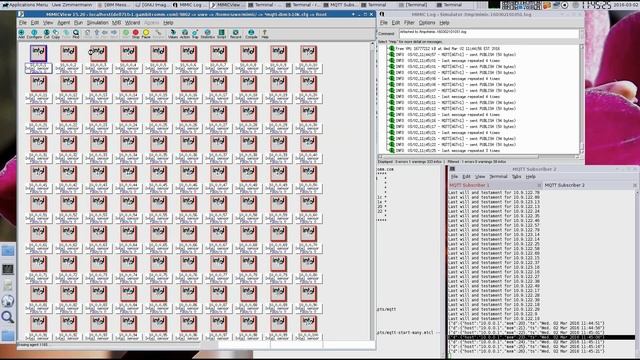Click the Statistics toolbar icon
Image resolution: width=640 pixels, height=360 pixels.
[207, 34]
